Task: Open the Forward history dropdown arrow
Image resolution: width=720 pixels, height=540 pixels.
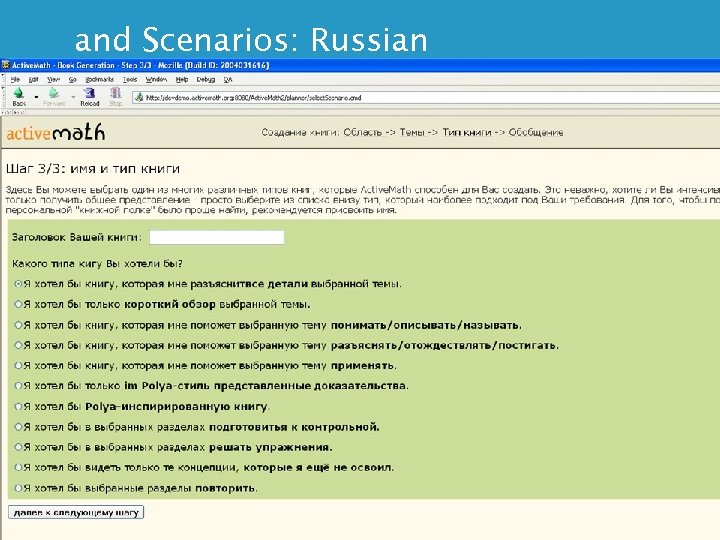Action: pos(73,97)
